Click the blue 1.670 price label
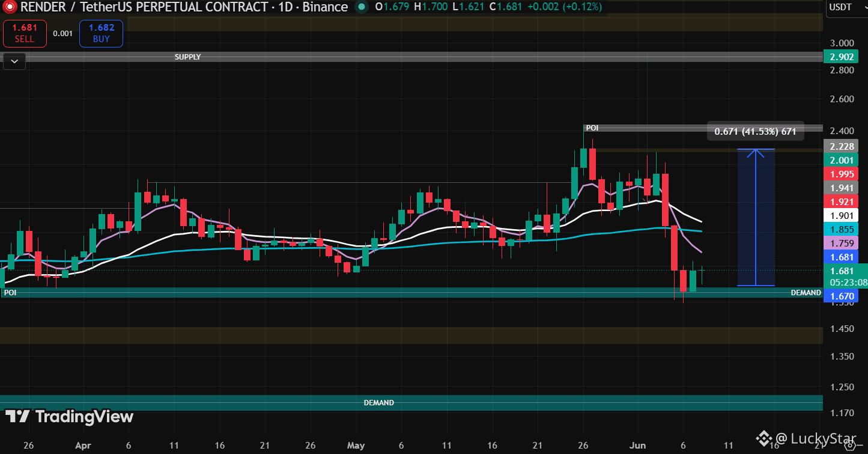Image resolution: width=868 pixels, height=454 pixels. [x=841, y=296]
